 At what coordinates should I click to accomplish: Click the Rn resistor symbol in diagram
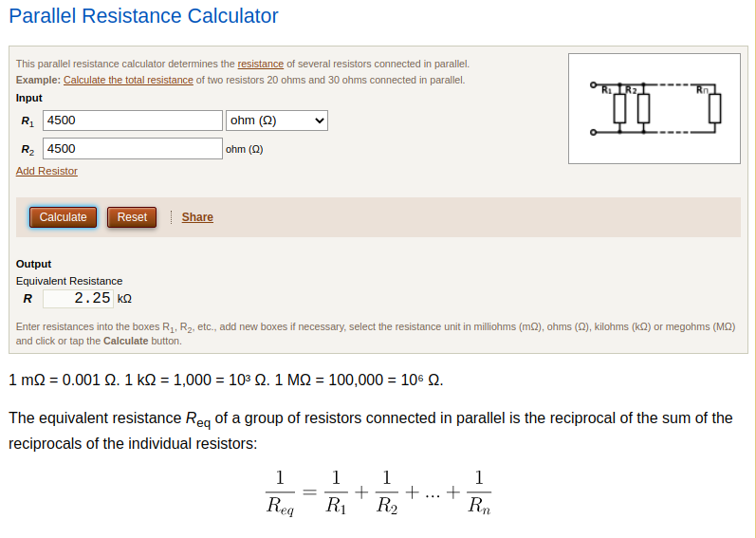(x=714, y=108)
